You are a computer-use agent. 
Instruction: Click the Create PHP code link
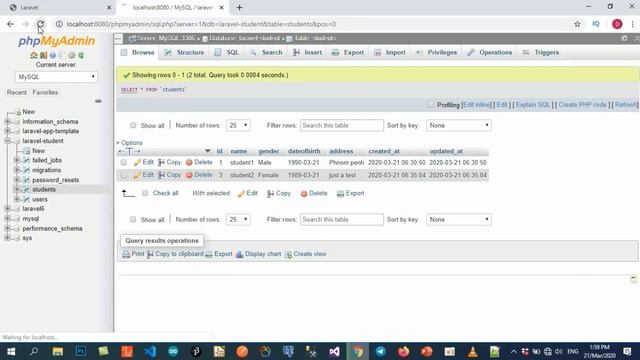point(582,104)
